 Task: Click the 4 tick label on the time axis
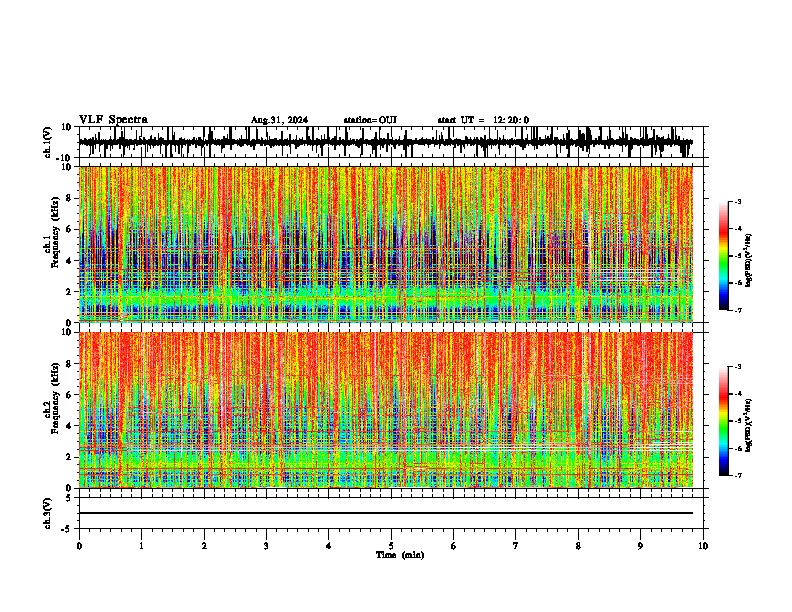[329, 546]
